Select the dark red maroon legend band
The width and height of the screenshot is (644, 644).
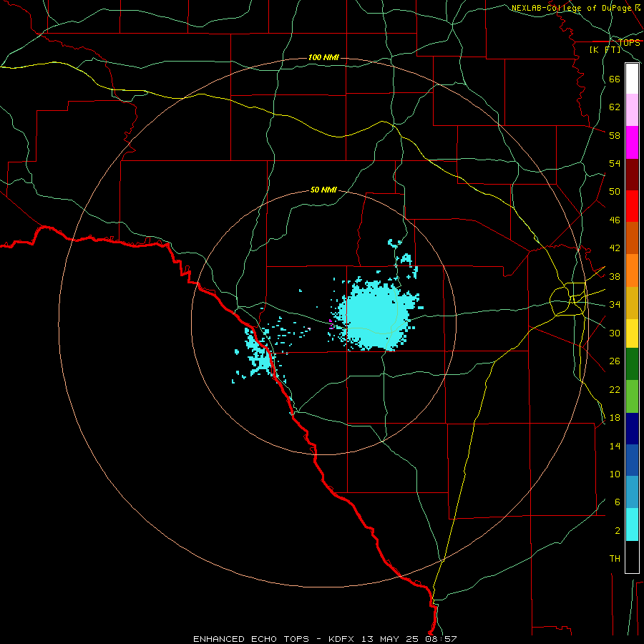pyautogui.click(x=632, y=175)
